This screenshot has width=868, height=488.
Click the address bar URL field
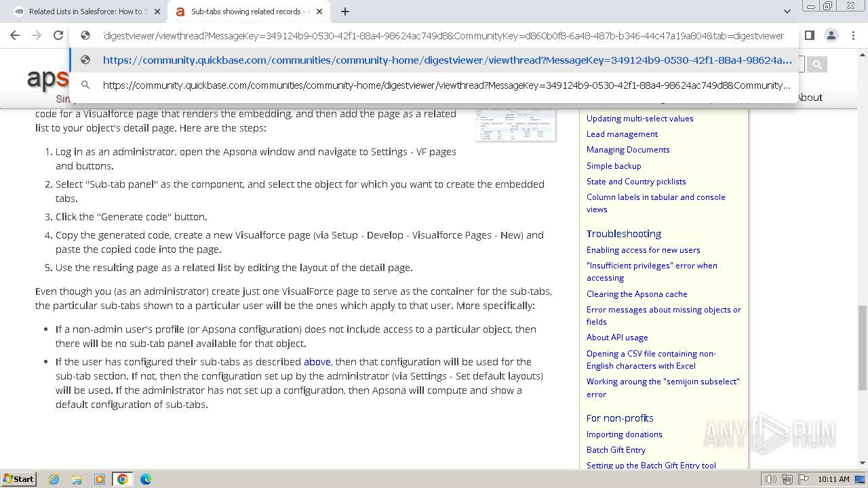click(443, 36)
